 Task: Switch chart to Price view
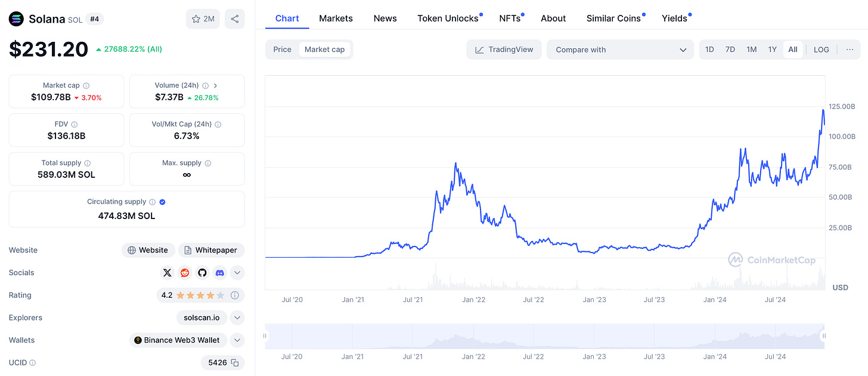(282, 50)
